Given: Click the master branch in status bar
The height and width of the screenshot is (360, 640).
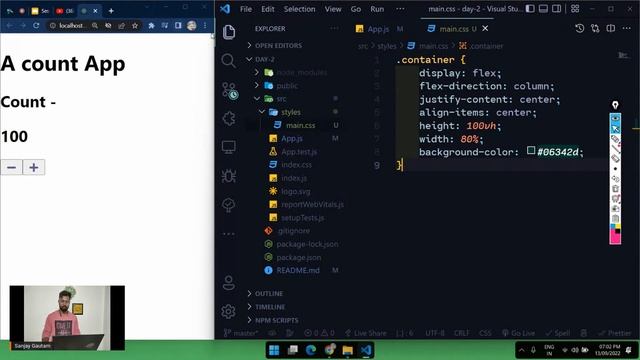Looking at the screenshot, I should [240, 333].
